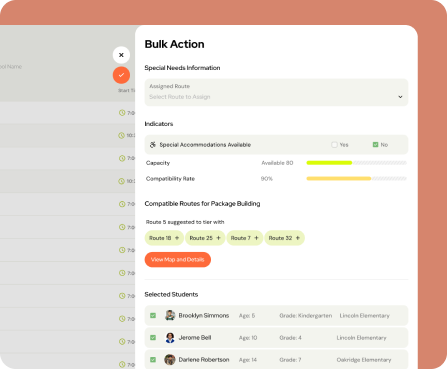
Task: Add Route 7 chip
Action: pyautogui.click(x=245, y=238)
